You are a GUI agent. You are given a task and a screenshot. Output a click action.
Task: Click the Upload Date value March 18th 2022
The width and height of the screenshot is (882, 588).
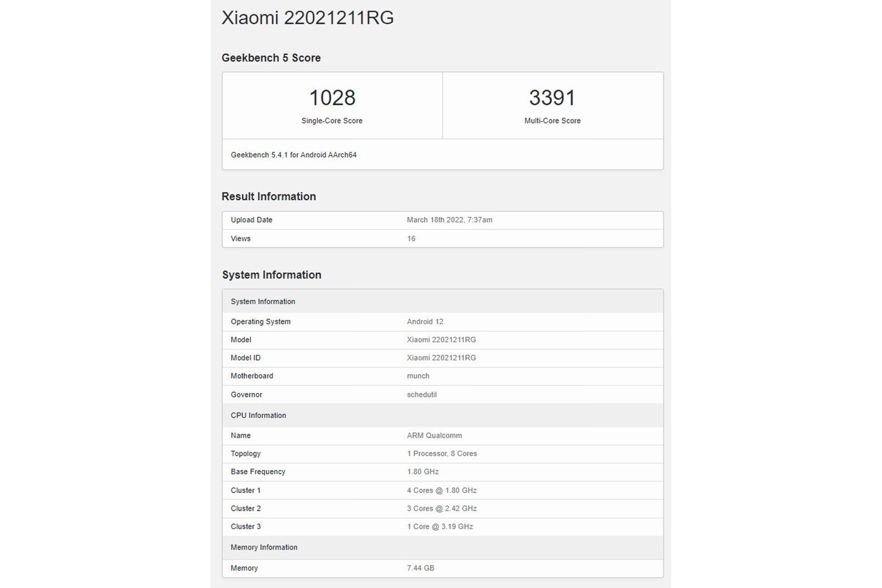449,220
